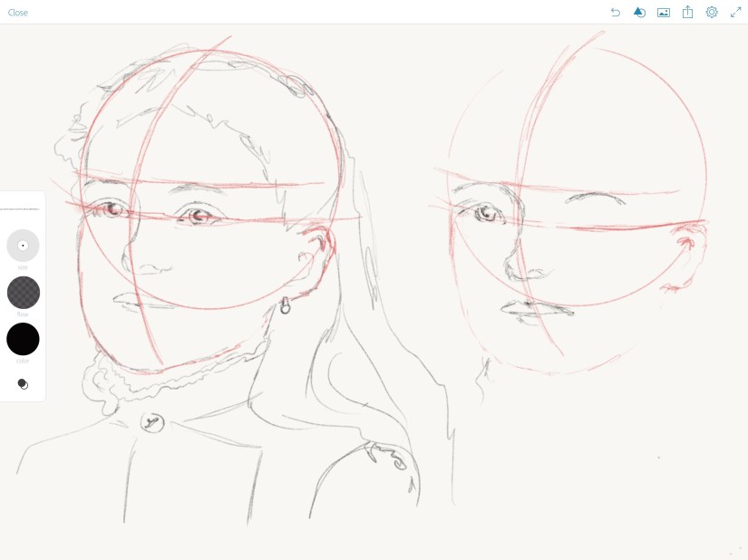Click the "size" label

[x=23, y=267]
